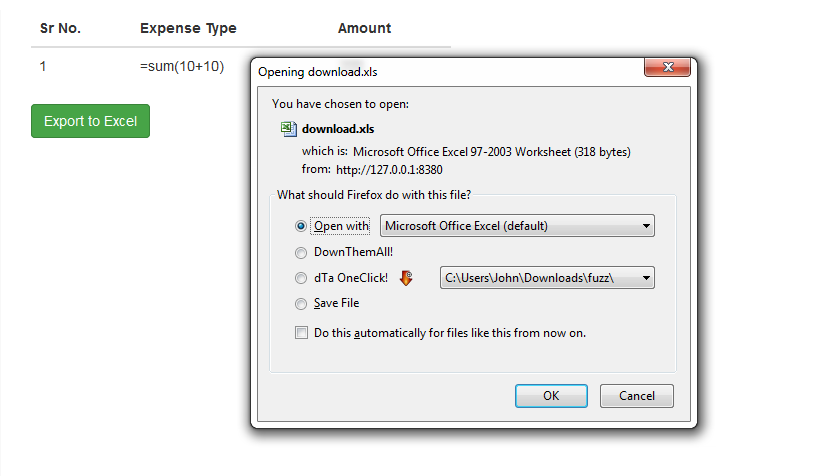The width and height of the screenshot is (831, 476).
Task: Click the 'Expense Type' column header
Action: pyautogui.click(x=188, y=28)
